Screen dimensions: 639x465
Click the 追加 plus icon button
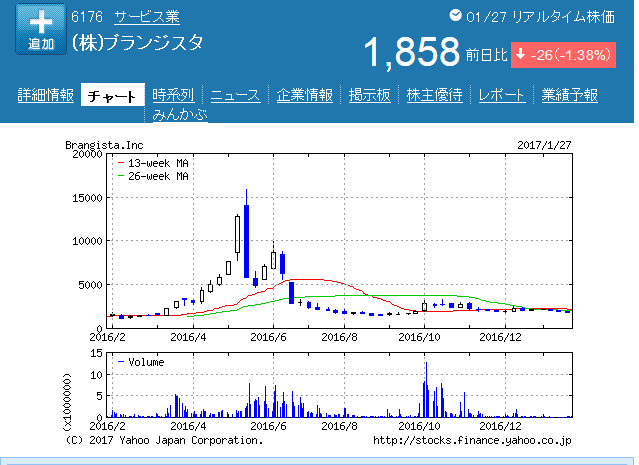coord(41,29)
